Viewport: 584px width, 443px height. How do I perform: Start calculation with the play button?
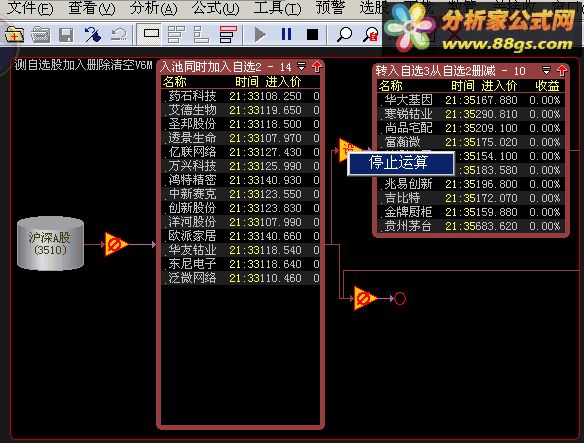[x=260, y=35]
